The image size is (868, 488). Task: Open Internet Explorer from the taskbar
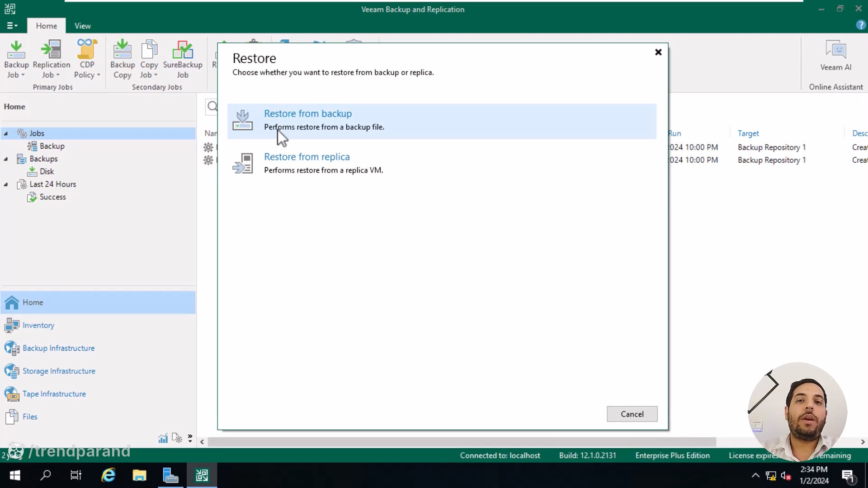pos(108,475)
